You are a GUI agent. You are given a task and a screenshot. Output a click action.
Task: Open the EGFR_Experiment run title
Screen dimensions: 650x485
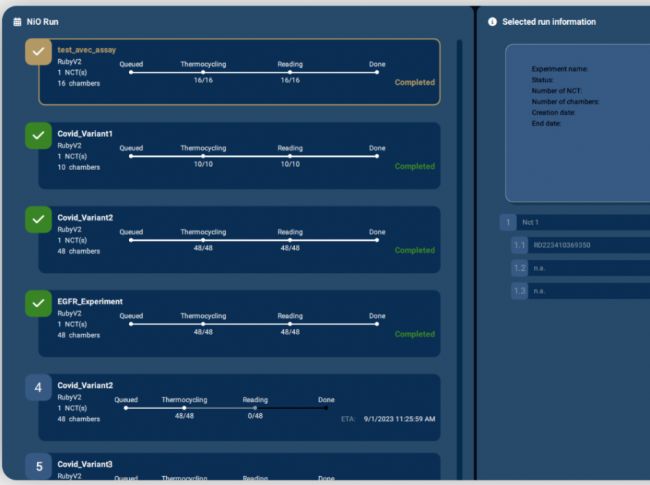click(x=89, y=300)
